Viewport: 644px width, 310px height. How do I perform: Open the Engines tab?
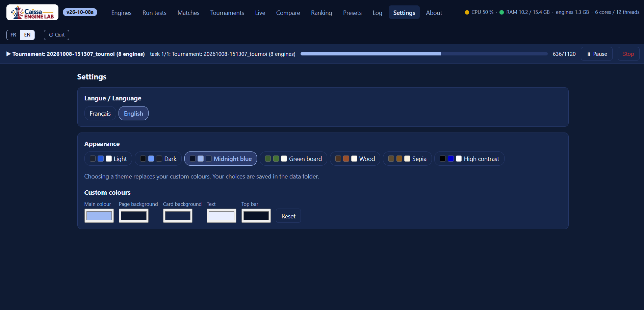(121, 13)
